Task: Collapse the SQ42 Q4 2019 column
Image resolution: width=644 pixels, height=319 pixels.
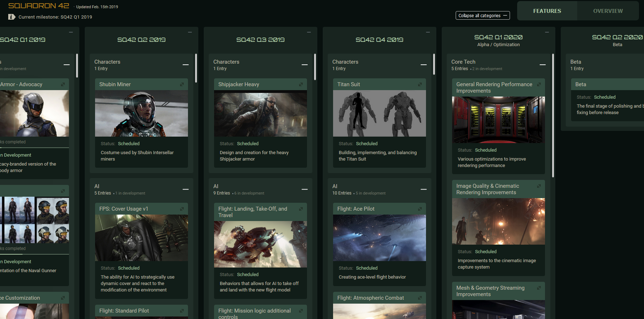Action: (428, 32)
